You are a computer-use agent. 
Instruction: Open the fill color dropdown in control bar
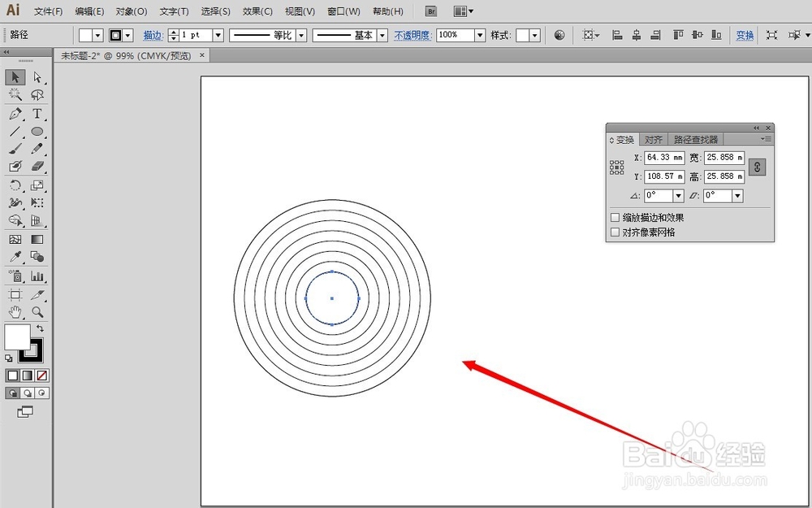pyautogui.click(x=98, y=35)
